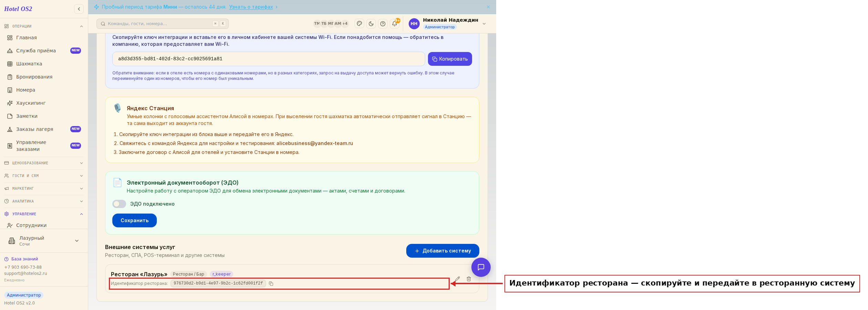The height and width of the screenshot is (310, 868).
Task: Open Сотрудники in the sidebar
Action: (x=44, y=225)
